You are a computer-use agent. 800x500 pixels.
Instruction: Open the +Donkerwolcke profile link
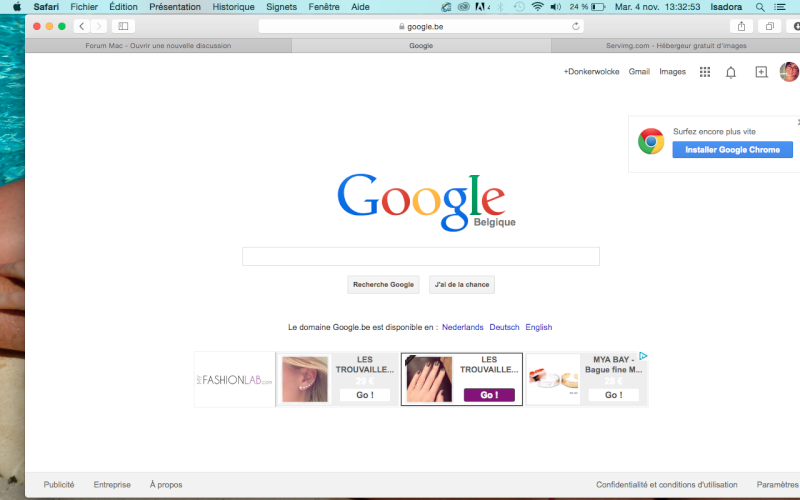591,71
